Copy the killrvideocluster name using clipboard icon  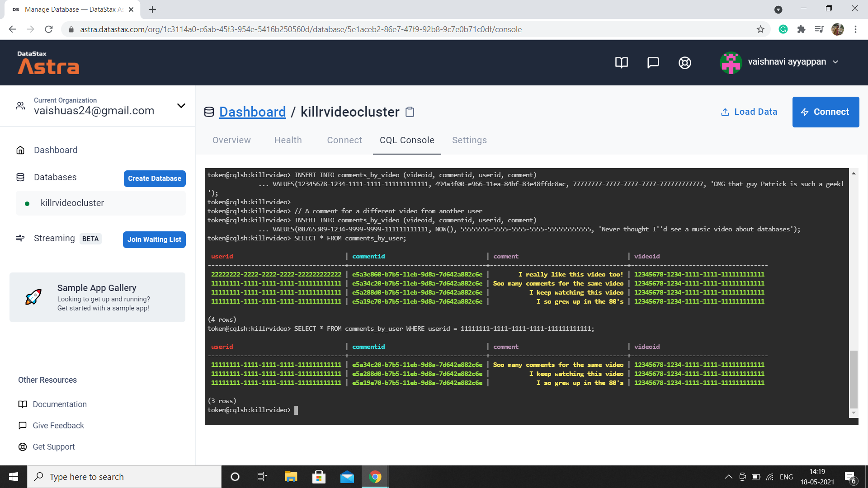[410, 112]
